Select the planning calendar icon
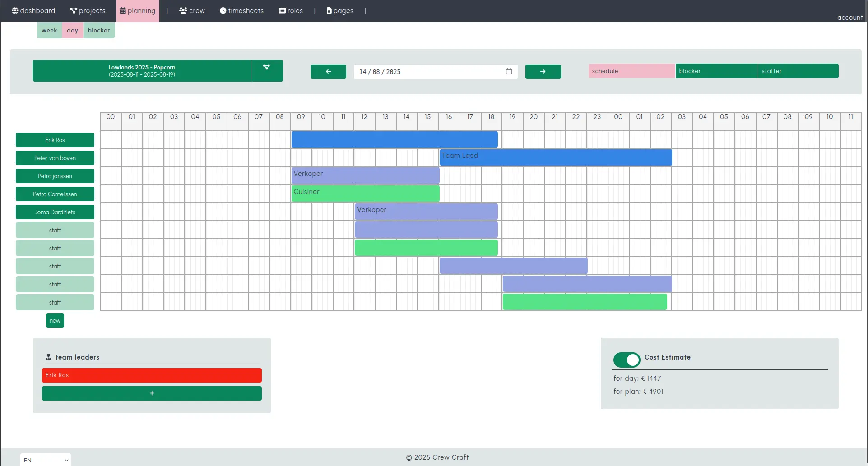Viewport: 868px width, 466px height. click(x=122, y=10)
